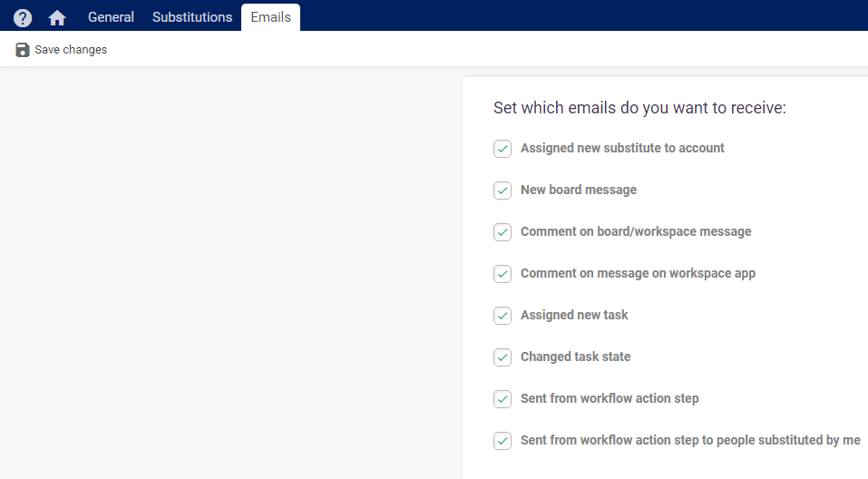The height and width of the screenshot is (479, 868).
Task: Go to the home icon
Action: 57,18
